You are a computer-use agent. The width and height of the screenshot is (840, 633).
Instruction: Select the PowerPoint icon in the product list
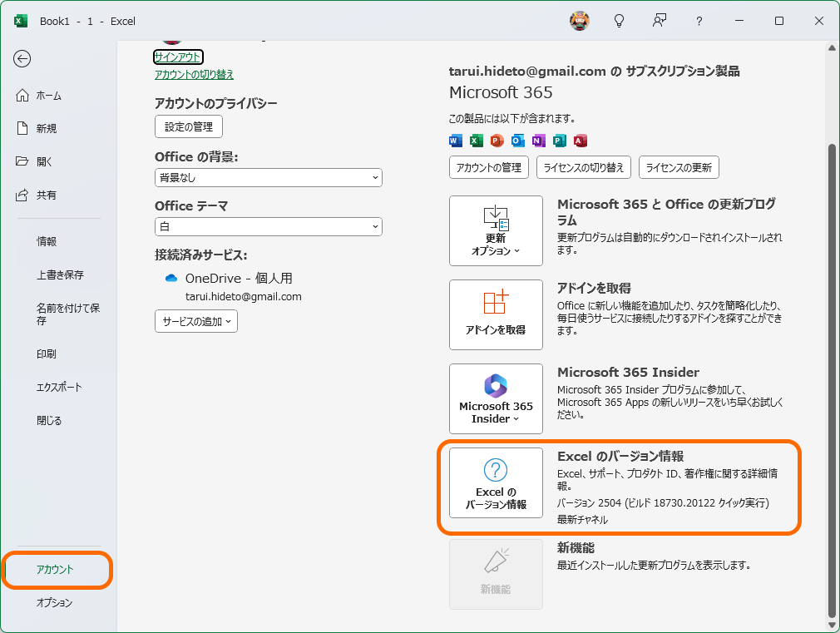496,141
